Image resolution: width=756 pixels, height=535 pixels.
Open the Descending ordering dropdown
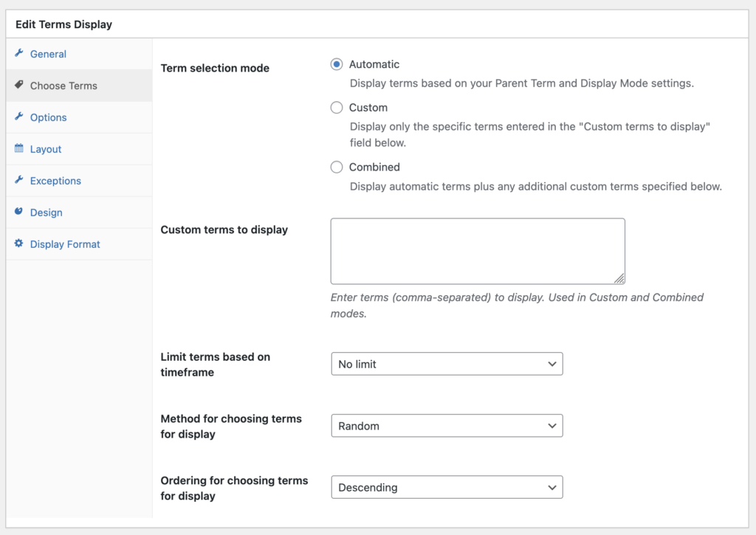tap(447, 487)
